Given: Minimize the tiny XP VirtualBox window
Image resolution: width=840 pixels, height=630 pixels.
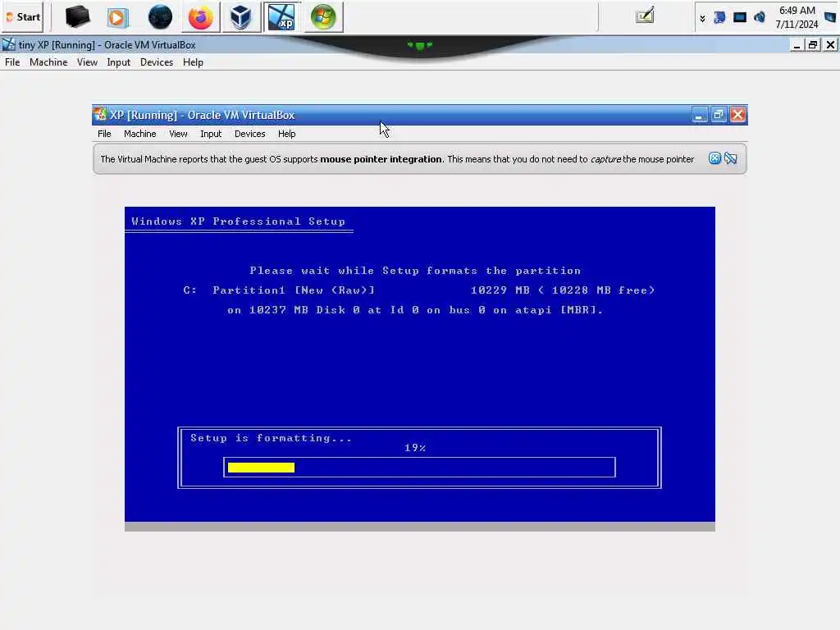Looking at the screenshot, I should [797, 45].
